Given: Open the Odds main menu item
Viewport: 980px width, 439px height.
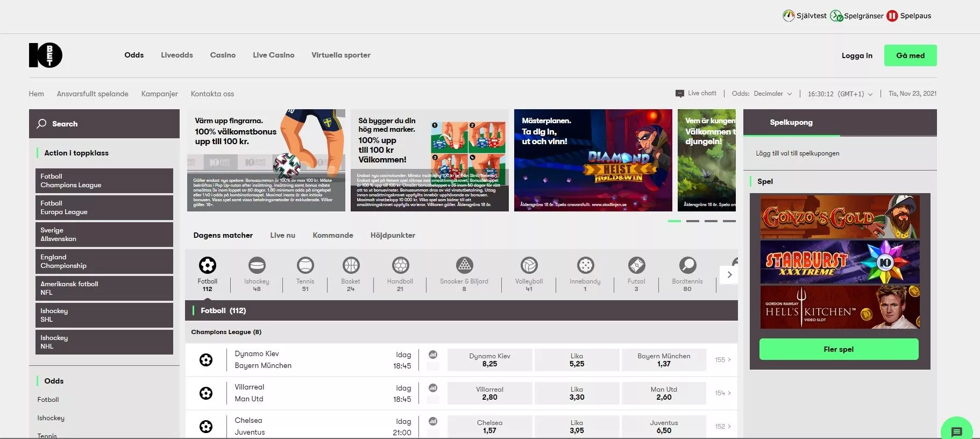Looking at the screenshot, I should [134, 55].
